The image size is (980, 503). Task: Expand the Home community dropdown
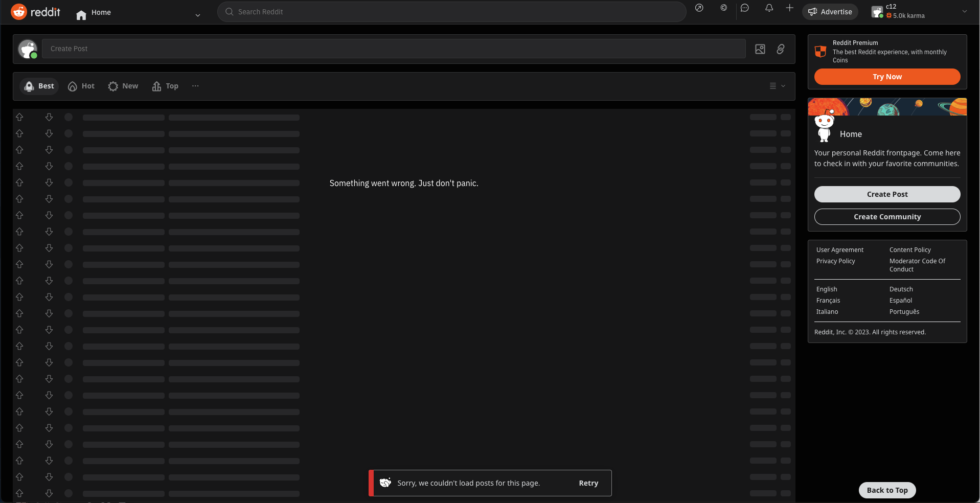click(x=197, y=15)
